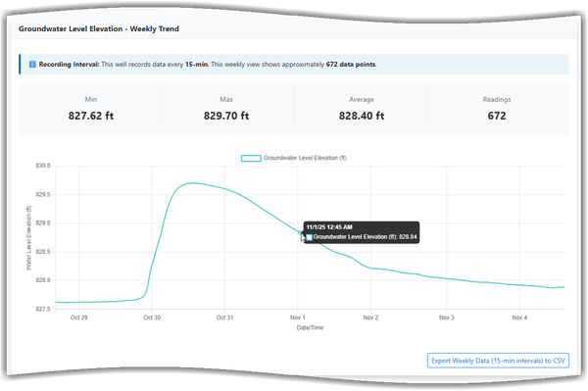Viewport: 588px width, 391px height.
Task: Select the Average value 828.40 ft
Action: (x=362, y=116)
